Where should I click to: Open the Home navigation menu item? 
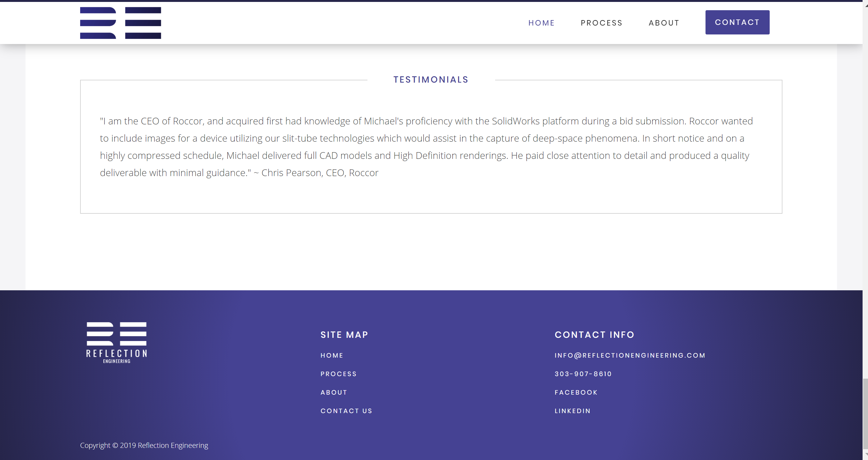point(541,23)
